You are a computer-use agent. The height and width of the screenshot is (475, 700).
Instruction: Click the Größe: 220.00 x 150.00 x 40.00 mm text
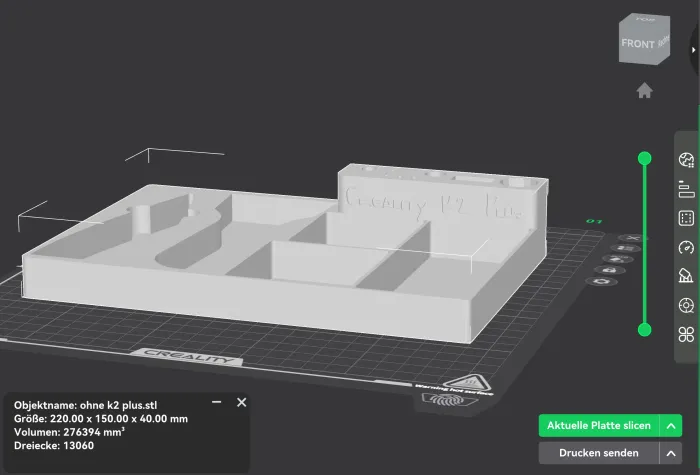coord(101,419)
